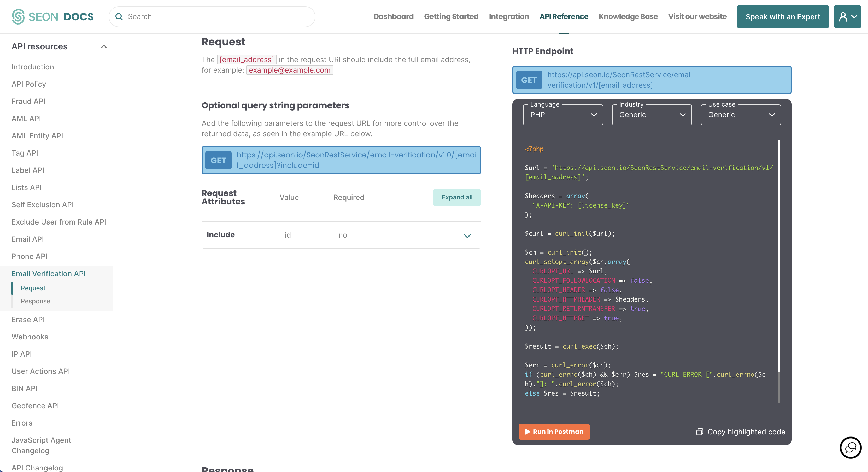Click the Speak with an Expert button

pyautogui.click(x=782, y=16)
